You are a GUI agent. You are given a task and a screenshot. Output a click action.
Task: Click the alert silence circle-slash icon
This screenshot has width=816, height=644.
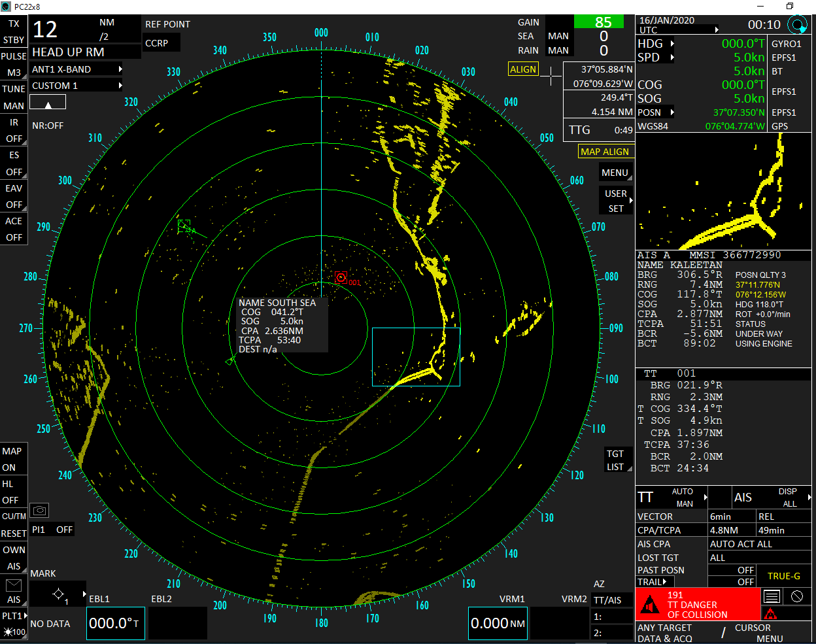click(x=796, y=596)
